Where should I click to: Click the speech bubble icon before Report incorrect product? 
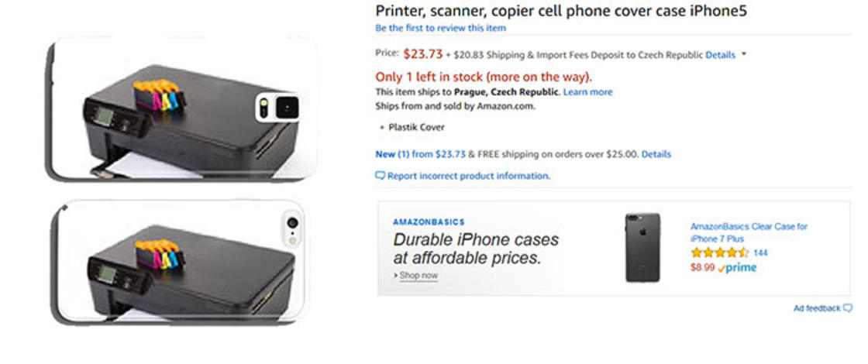coord(380,176)
